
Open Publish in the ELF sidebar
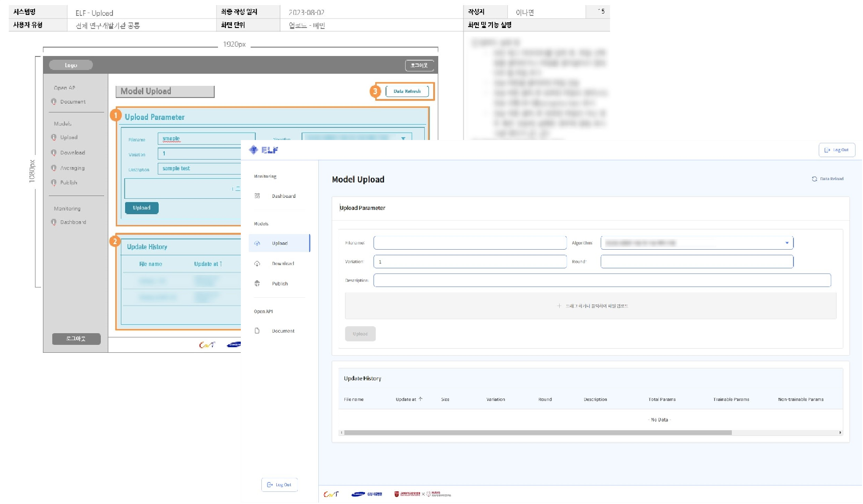click(x=280, y=284)
